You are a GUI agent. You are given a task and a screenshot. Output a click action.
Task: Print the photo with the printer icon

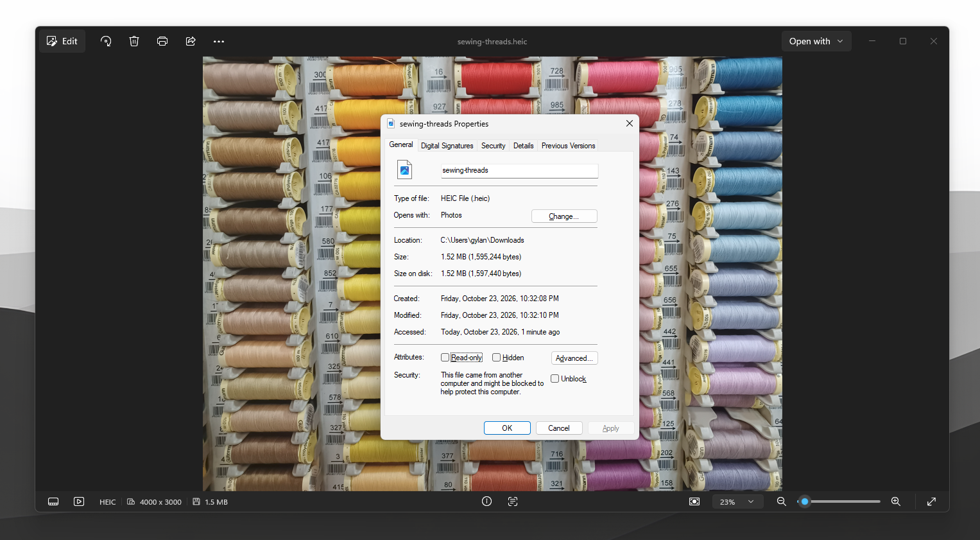pos(162,41)
